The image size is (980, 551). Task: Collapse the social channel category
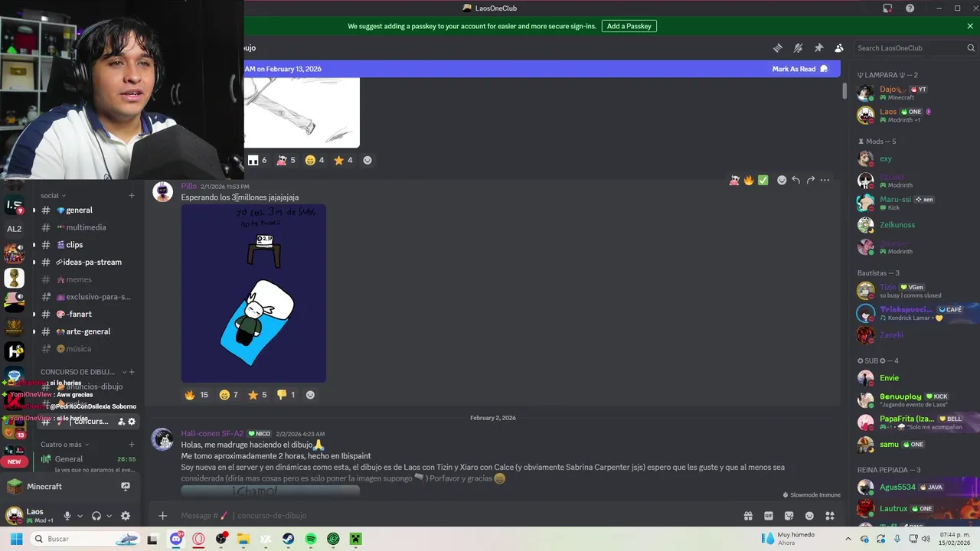pos(54,195)
